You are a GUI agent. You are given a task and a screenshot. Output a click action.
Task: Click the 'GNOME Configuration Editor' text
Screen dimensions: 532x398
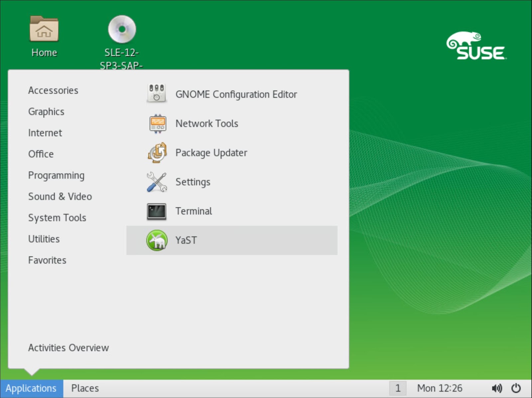(x=236, y=95)
